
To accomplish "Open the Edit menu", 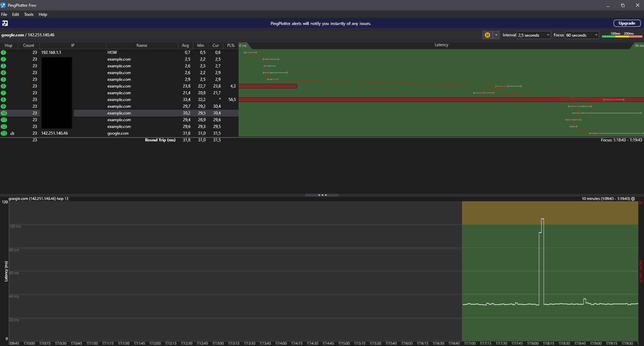I will [16, 14].
